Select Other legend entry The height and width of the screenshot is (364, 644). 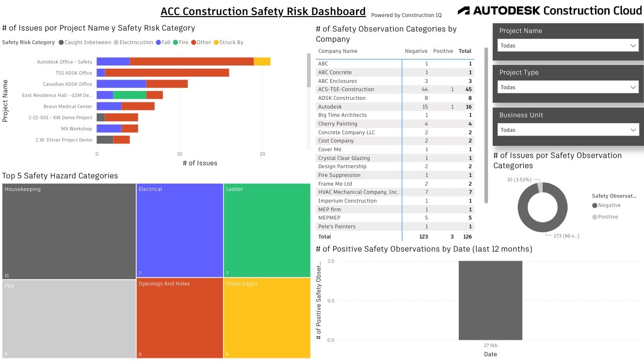(201, 43)
